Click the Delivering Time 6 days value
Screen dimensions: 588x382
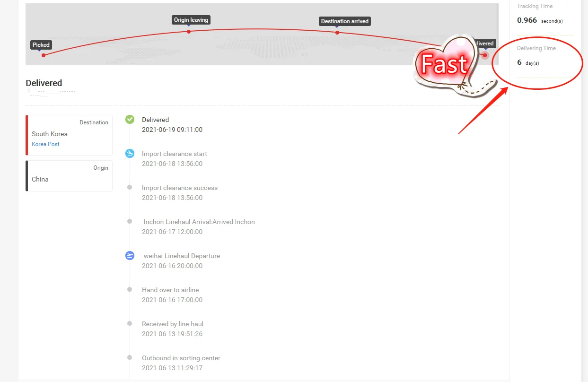[528, 62]
